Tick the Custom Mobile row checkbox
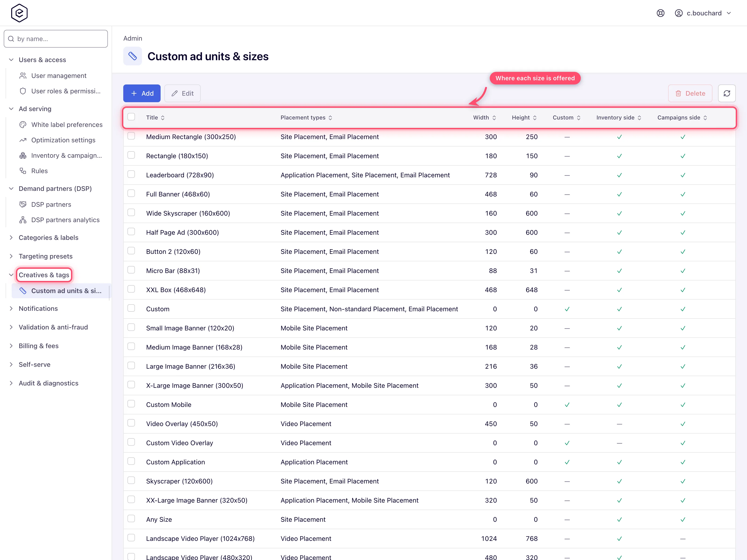The height and width of the screenshot is (560, 747). pyautogui.click(x=131, y=404)
